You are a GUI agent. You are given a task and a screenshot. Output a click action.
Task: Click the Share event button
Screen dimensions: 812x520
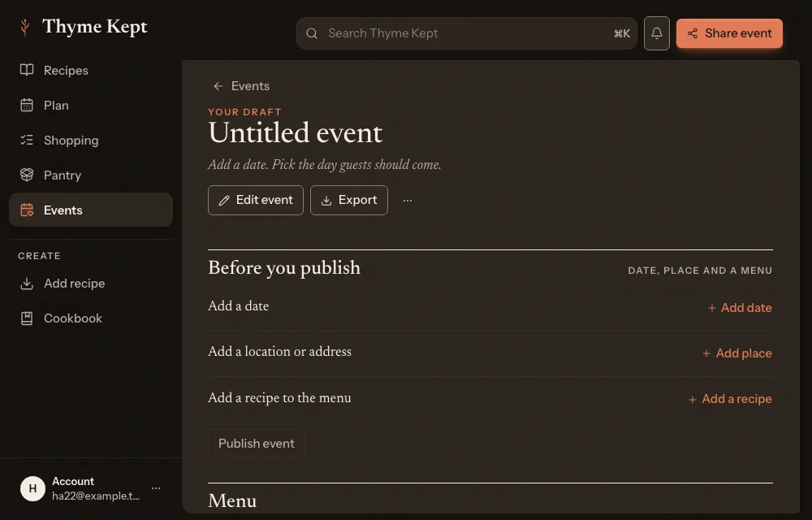pos(729,33)
